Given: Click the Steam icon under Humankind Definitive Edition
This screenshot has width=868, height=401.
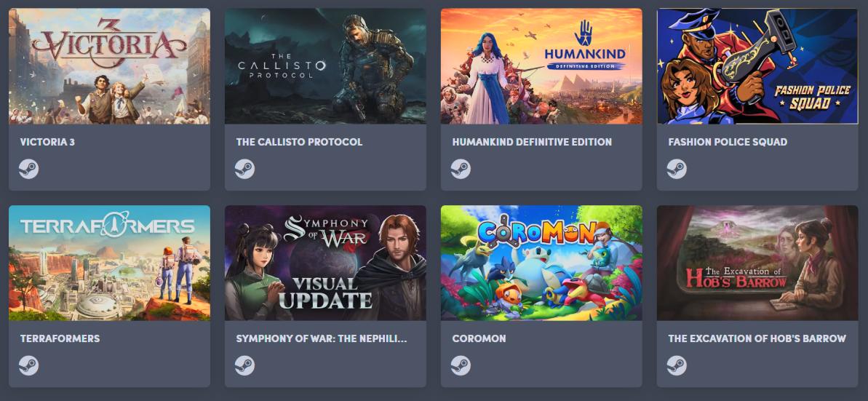Looking at the screenshot, I should (461, 169).
